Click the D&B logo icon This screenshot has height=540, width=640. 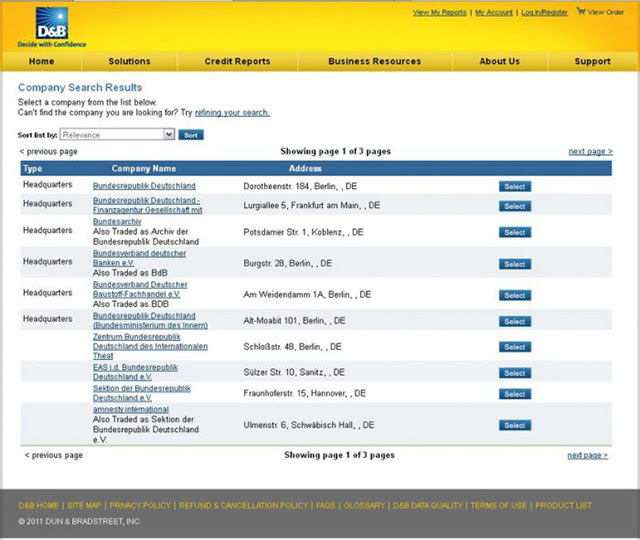click(x=52, y=22)
